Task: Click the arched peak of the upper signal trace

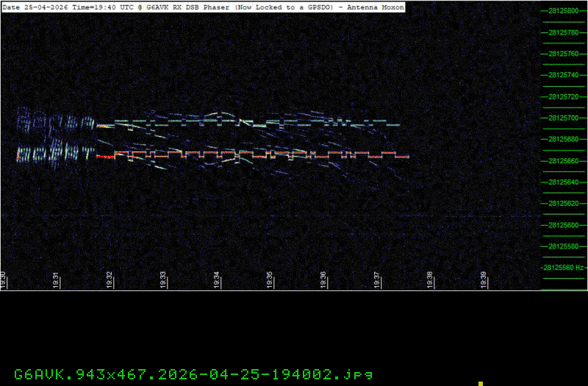Action: click(216, 115)
